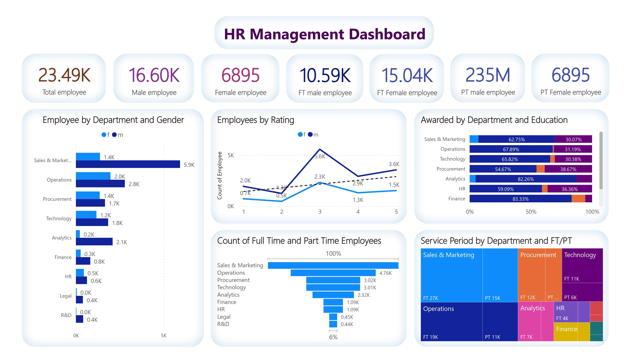The width and height of the screenshot is (630, 364).
Task: Click the Finance 83.33% awarded segment
Action: [521, 199]
